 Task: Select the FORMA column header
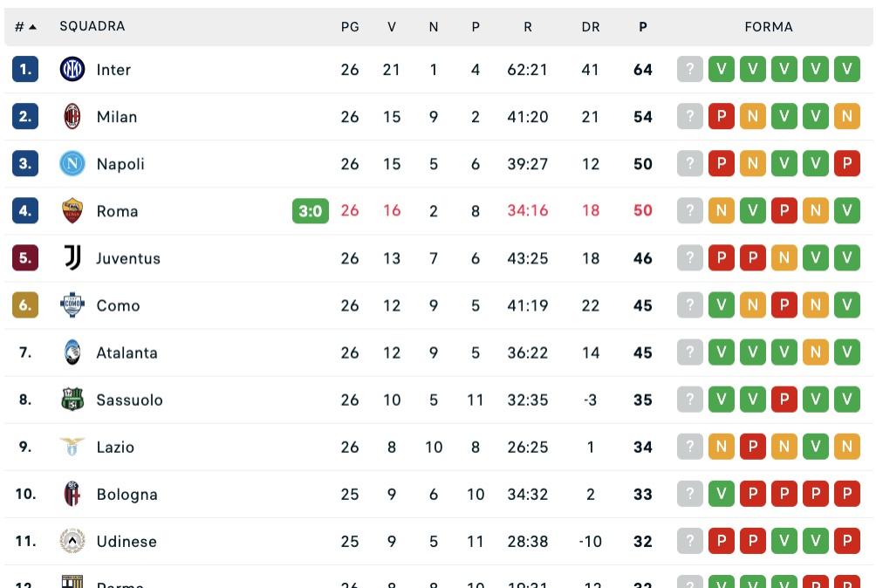[x=768, y=26]
